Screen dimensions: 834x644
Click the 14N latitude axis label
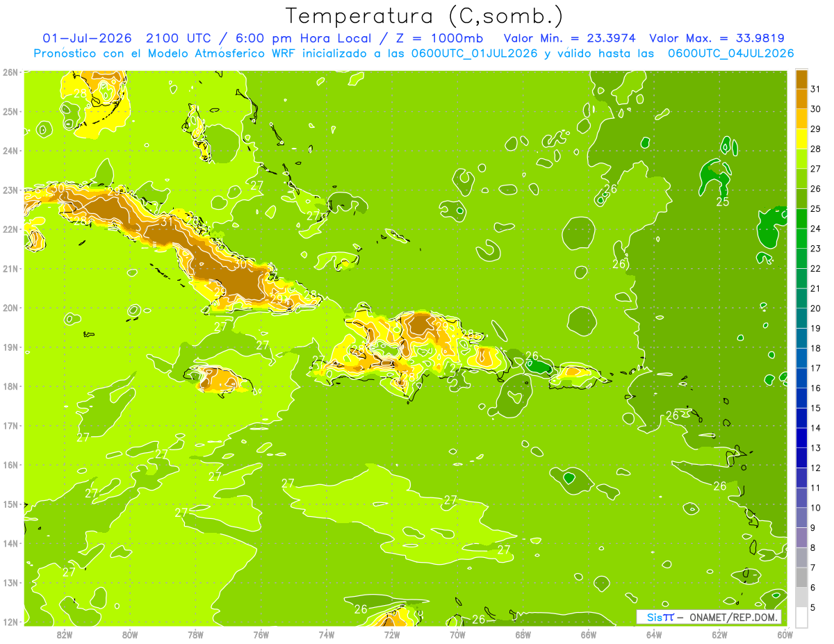pos(10,543)
